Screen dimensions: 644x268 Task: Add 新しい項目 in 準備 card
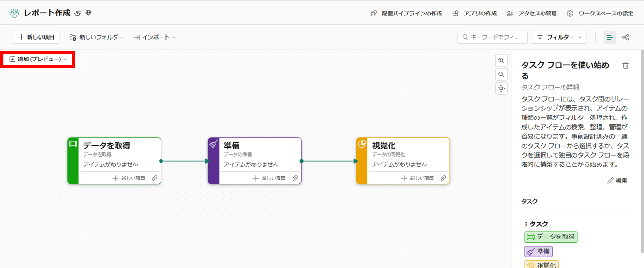(x=269, y=178)
